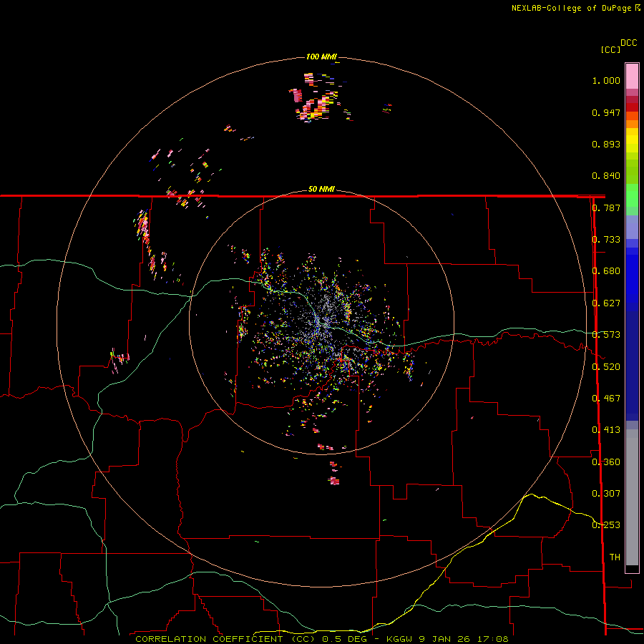Click the 0.627 legend value
The height and width of the screenshot is (644, 644).
click(x=606, y=303)
